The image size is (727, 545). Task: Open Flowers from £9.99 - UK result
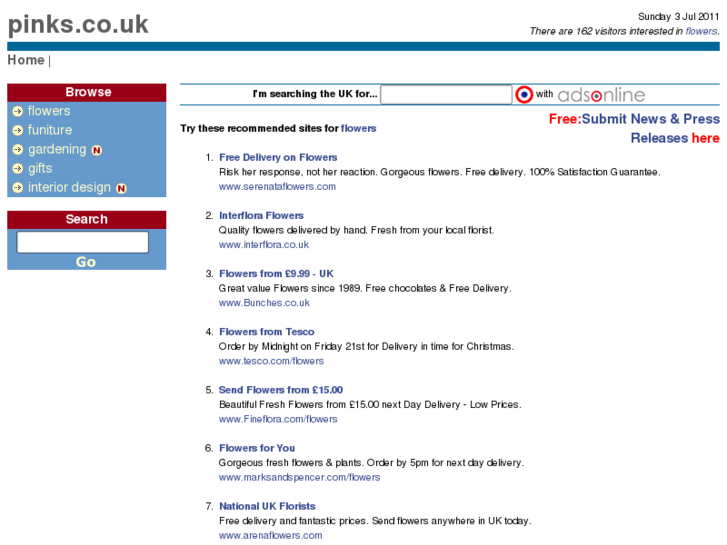[276, 274]
